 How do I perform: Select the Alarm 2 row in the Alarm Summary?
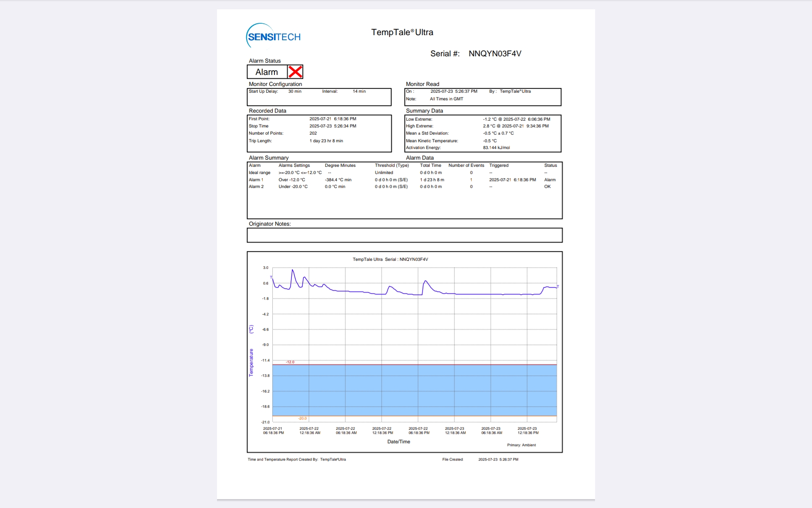tap(256, 187)
